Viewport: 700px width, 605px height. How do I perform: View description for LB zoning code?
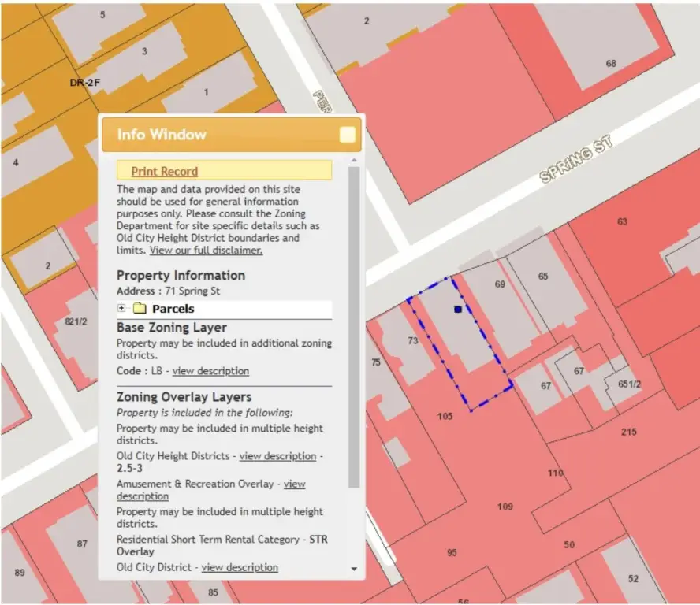coord(210,370)
